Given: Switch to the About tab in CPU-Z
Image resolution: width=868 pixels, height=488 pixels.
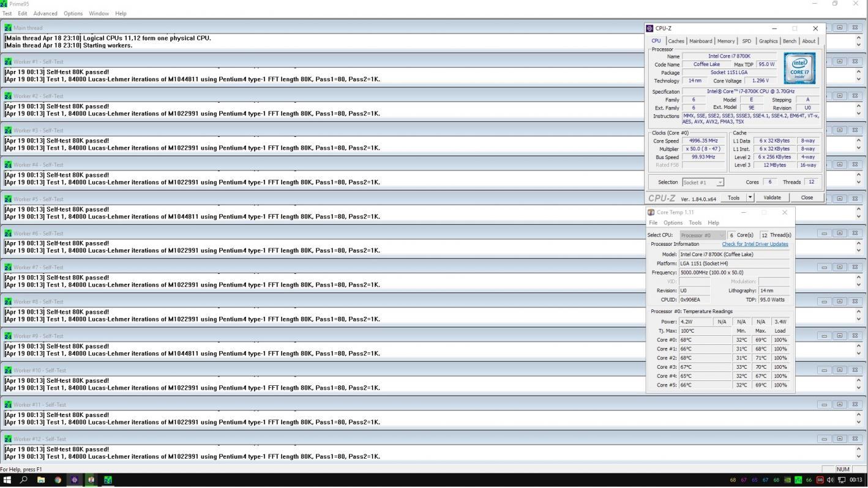Looking at the screenshot, I should click(x=809, y=41).
